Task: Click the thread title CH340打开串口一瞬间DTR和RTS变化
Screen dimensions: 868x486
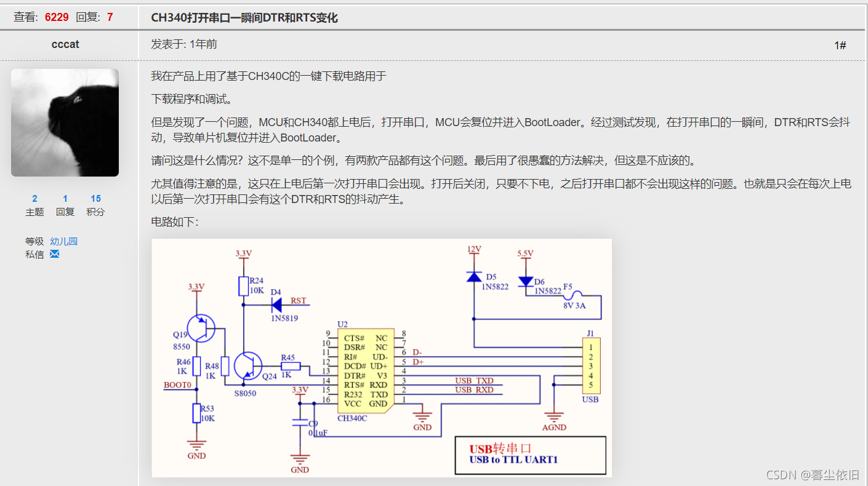Action: (x=244, y=18)
